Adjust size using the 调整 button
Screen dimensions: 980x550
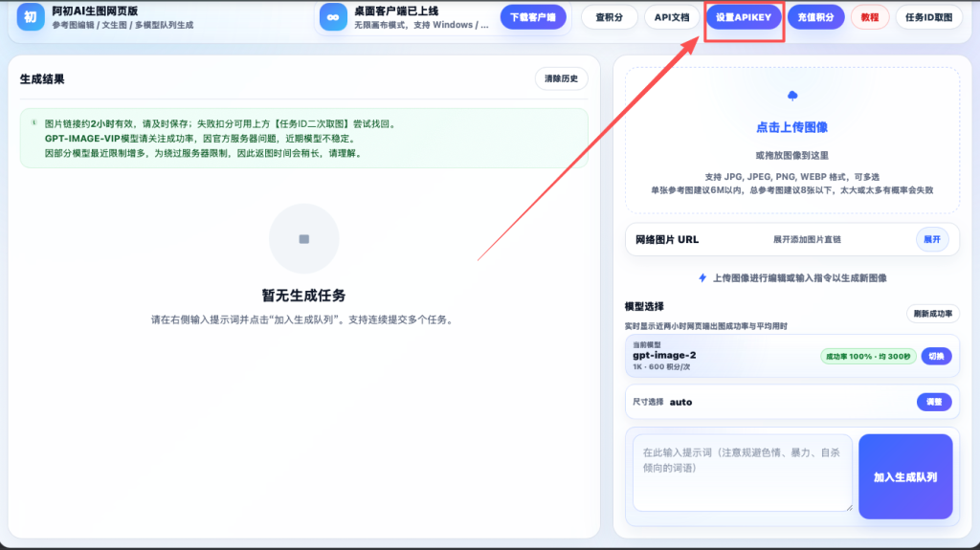(x=934, y=402)
